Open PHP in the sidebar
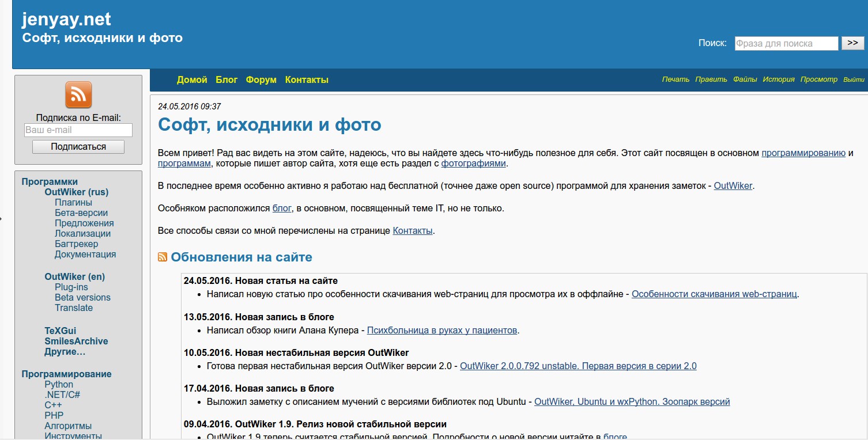The image size is (868, 440). pyautogui.click(x=54, y=416)
